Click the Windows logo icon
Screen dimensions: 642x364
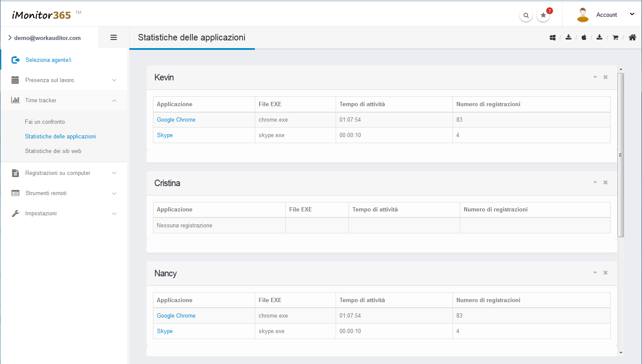point(553,38)
